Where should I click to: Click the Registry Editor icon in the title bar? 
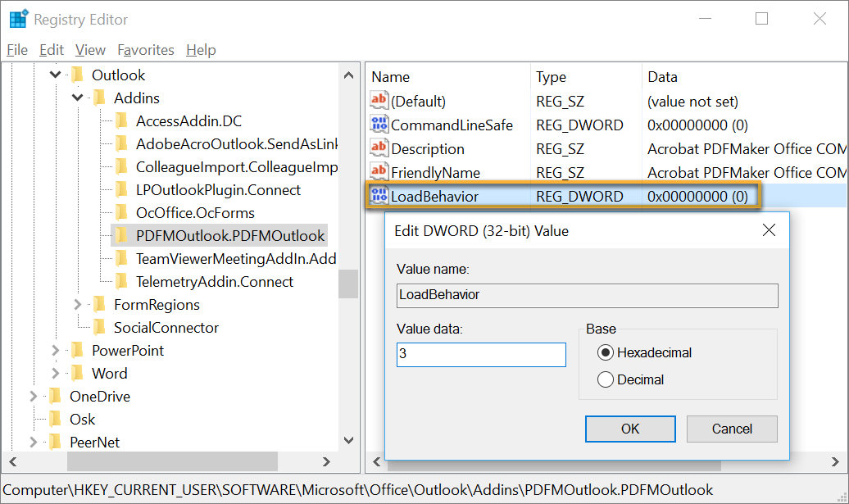click(x=17, y=17)
